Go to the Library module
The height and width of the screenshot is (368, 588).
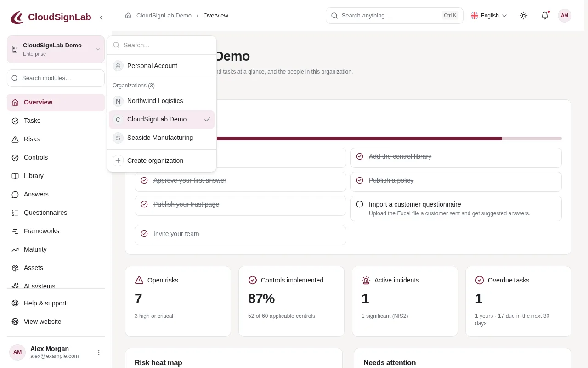[56, 176]
